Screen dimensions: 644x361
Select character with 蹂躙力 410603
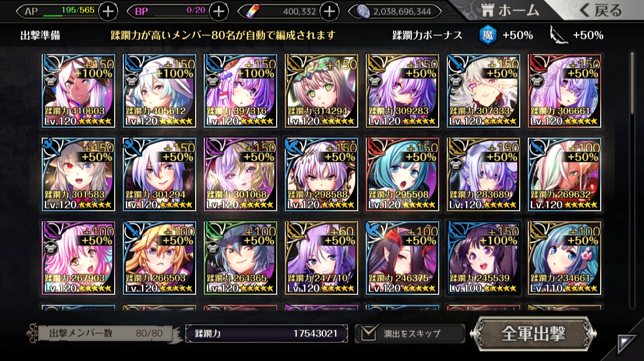click(78, 91)
